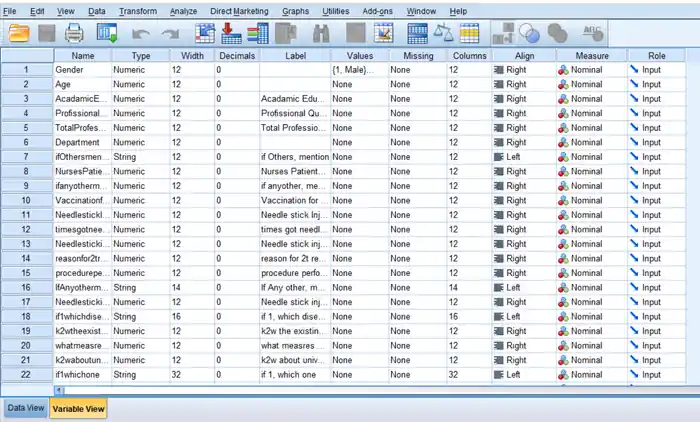The width and height of the screenshot is (700, 422).
Task: Switch to the Data View tab
Action: tap(25, 408)
